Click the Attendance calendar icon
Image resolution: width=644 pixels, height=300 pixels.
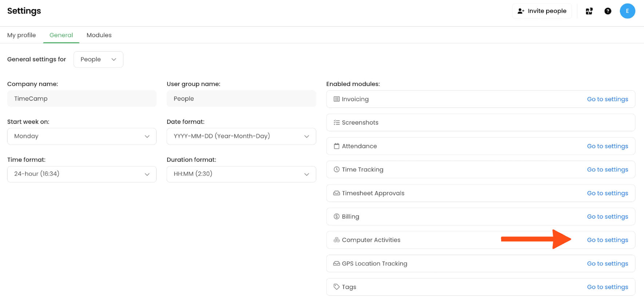pyautogui.click(x=337, y=146)
